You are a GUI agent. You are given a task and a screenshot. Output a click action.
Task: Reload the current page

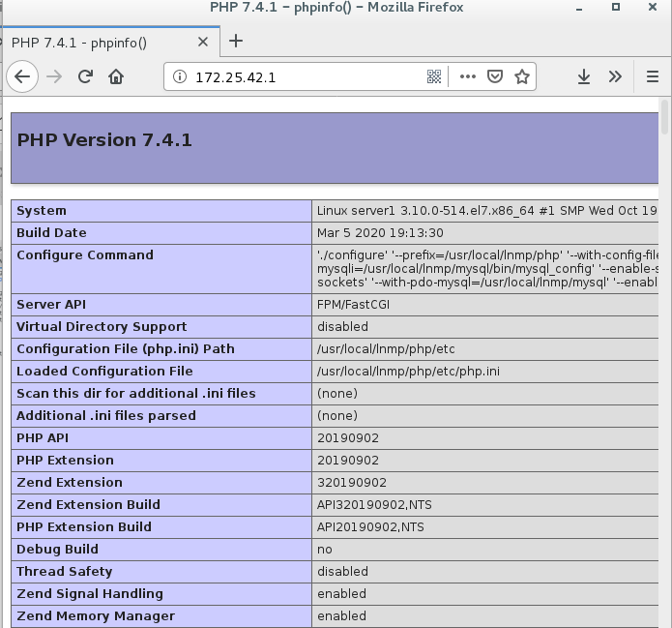point(85,76)
